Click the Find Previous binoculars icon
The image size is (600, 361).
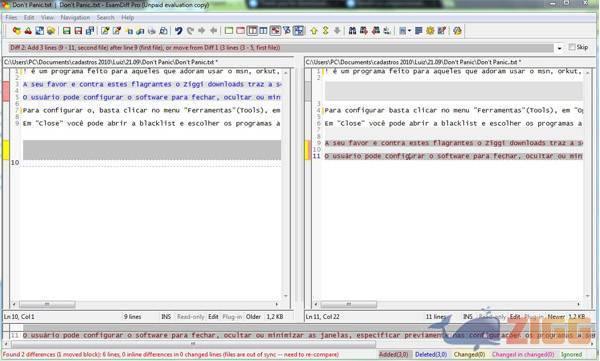[376, 31]
